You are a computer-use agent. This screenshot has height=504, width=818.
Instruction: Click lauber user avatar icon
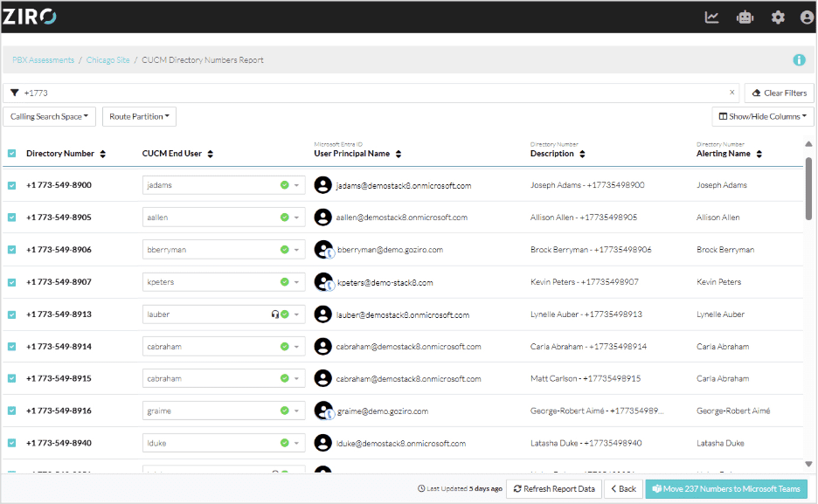pyautogui.click(x=323, y=314)
